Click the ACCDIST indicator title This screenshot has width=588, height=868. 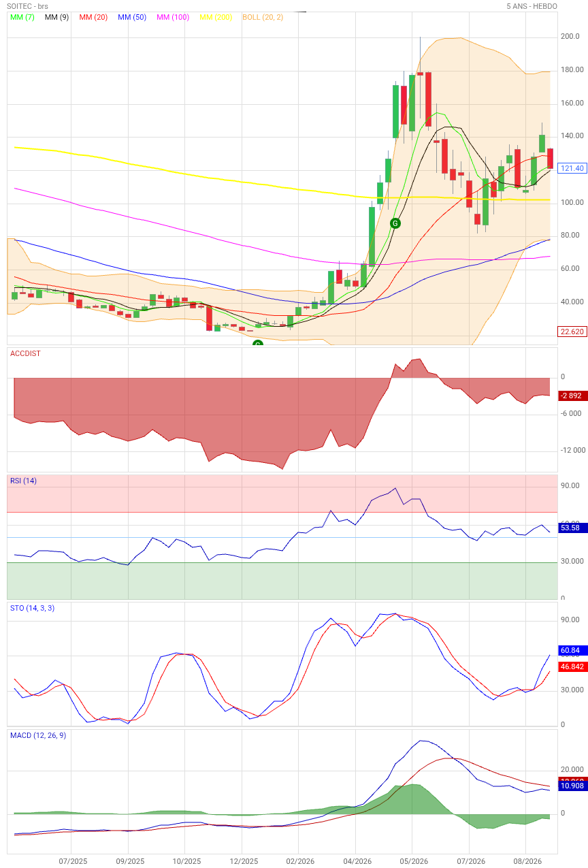coord(25,353)
